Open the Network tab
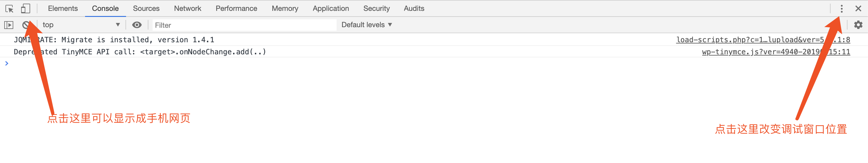The image size is (868, 163). tap(187, 8)
